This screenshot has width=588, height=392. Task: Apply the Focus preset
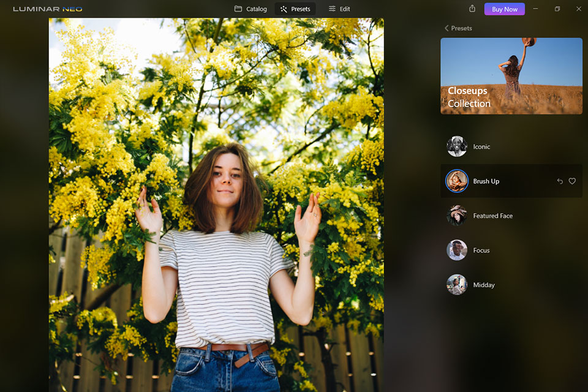(511, 250)
